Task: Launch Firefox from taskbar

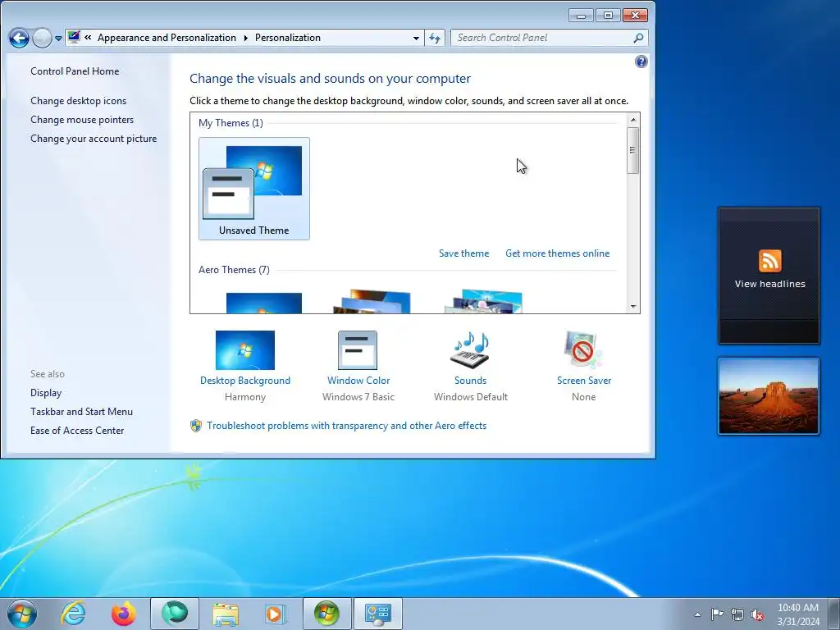Action: [124, 614]
